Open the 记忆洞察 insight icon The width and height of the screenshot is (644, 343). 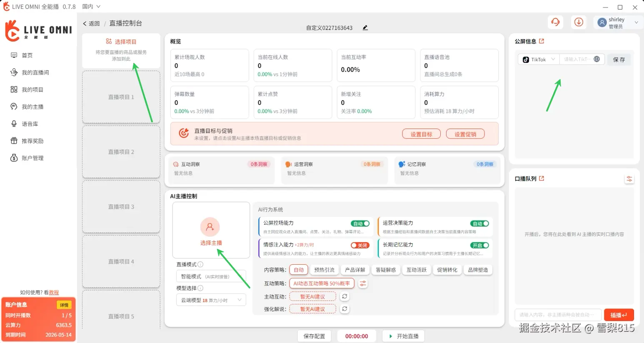tap(402, 164)
